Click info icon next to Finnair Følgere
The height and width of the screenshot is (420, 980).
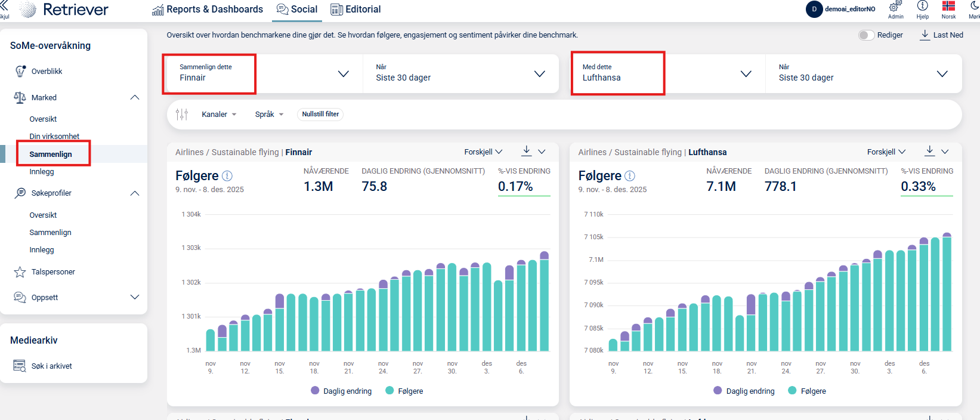227,176
